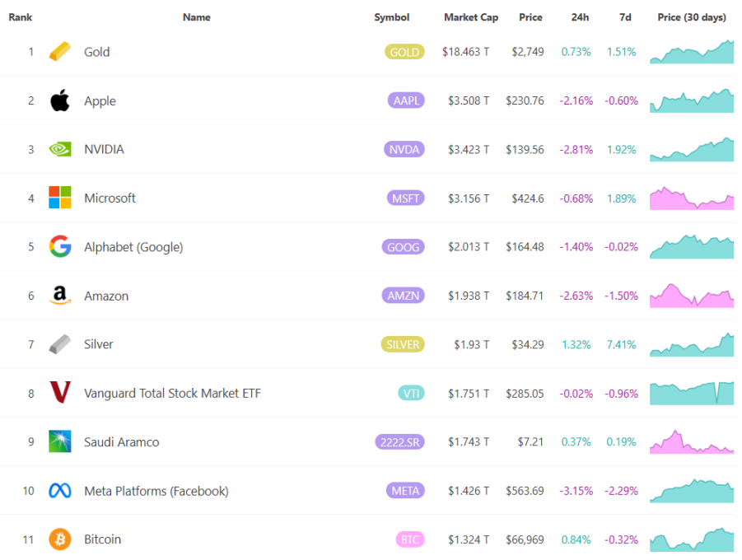Click the Gold bar icon
The image size is (742, 560).
(60, 52)
